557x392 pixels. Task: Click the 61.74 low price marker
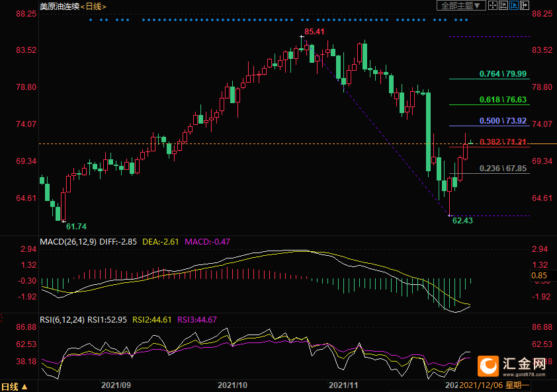pyautogui.click(x=76, y=226)
